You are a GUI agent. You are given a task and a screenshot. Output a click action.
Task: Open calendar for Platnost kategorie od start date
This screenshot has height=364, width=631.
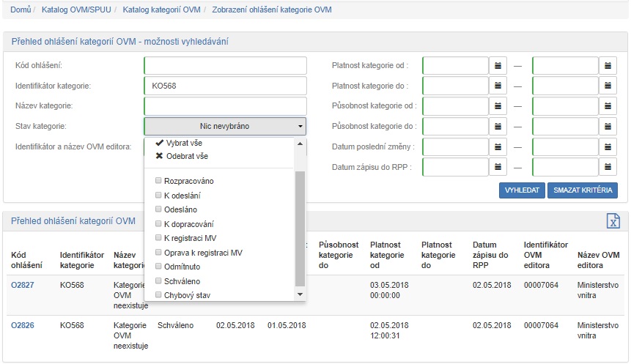pos(498,66)
